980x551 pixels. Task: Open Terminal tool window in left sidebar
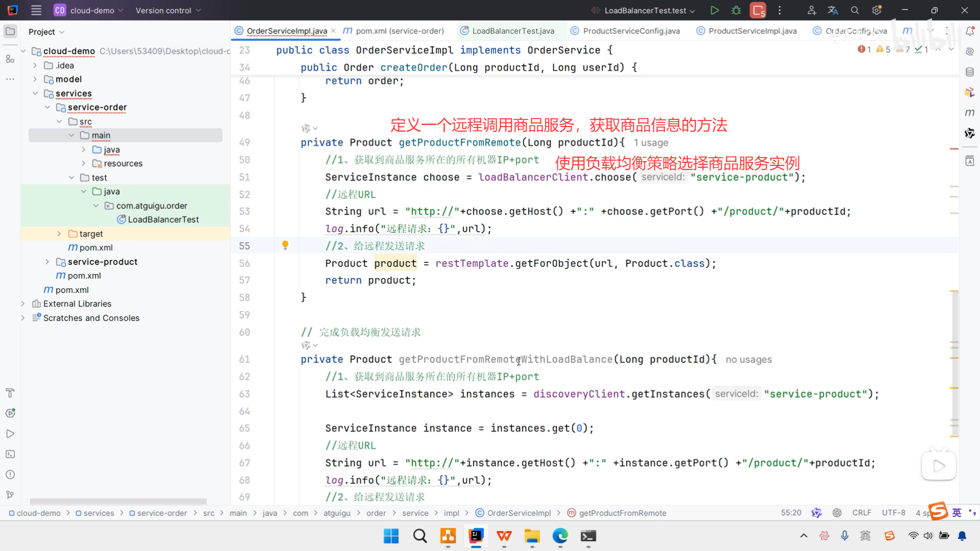pos(10,454)
